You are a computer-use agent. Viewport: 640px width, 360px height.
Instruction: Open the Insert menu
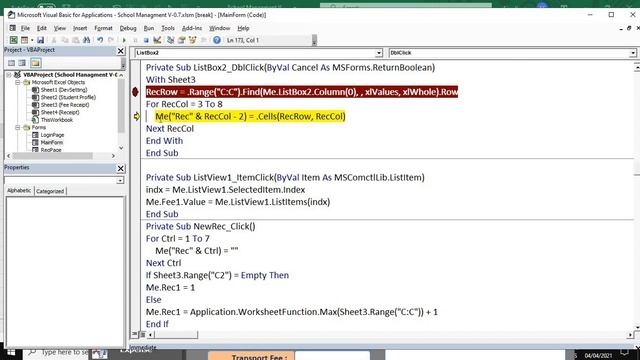tap(80, 28)
